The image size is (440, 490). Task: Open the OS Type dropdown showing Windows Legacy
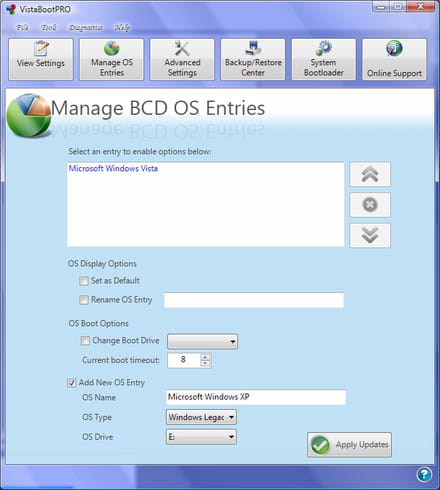pos(201,417)
